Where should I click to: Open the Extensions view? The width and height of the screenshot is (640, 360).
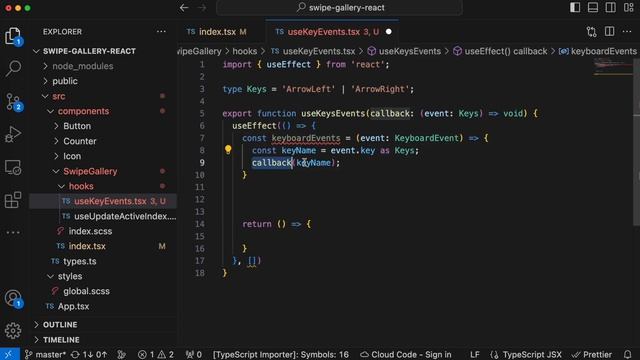pos(13,200)
